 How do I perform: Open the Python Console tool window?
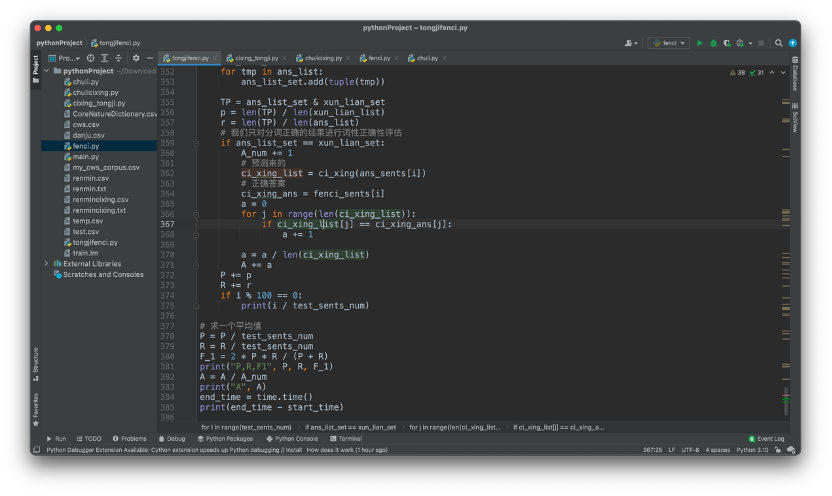coord(292,439)
